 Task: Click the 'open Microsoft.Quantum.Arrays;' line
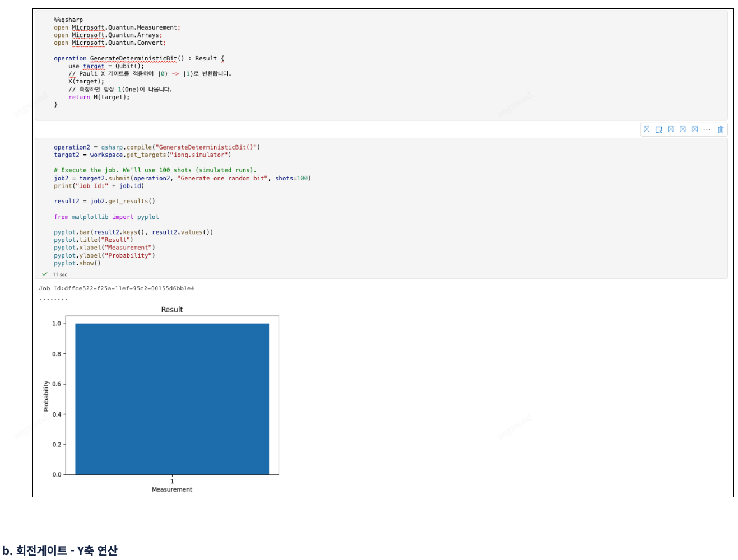click(108, 35)
